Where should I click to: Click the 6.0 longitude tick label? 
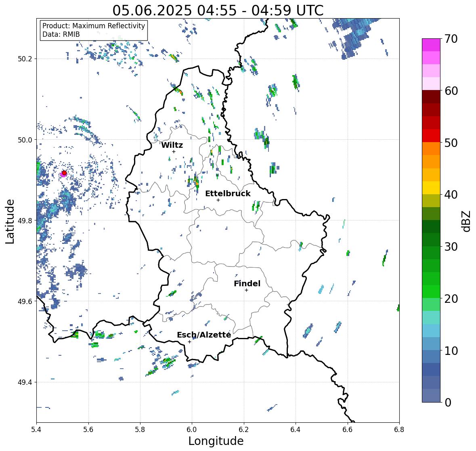pos(192,430)
